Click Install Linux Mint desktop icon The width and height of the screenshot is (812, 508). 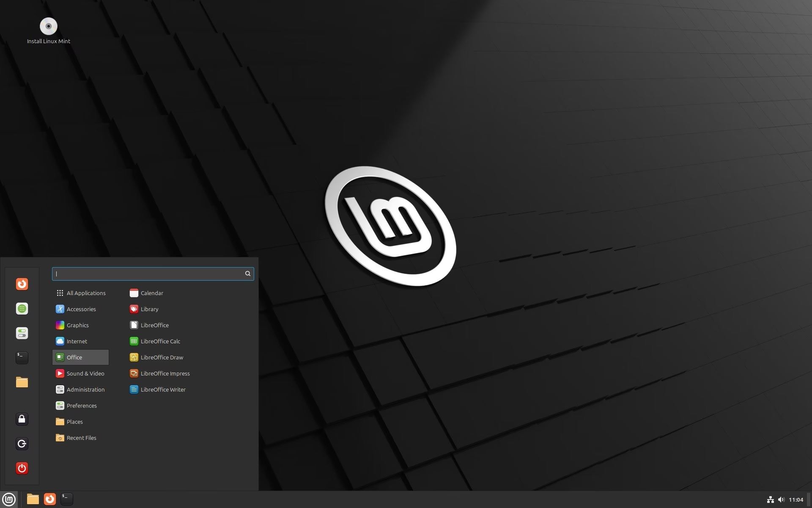[x=48, y=26]
